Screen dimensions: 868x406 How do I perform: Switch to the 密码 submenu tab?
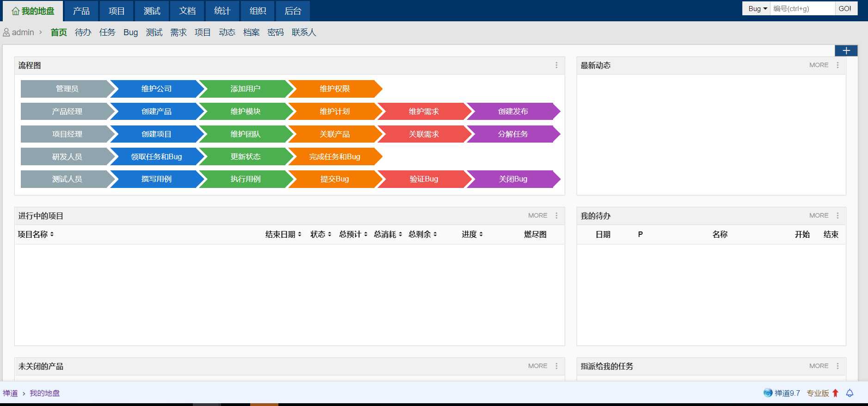pyautogui.click(x=276, y=32)
